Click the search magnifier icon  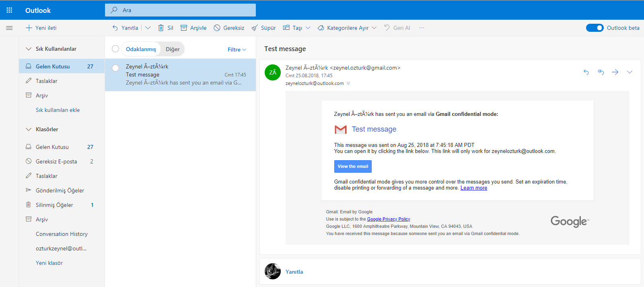point(114,10)
